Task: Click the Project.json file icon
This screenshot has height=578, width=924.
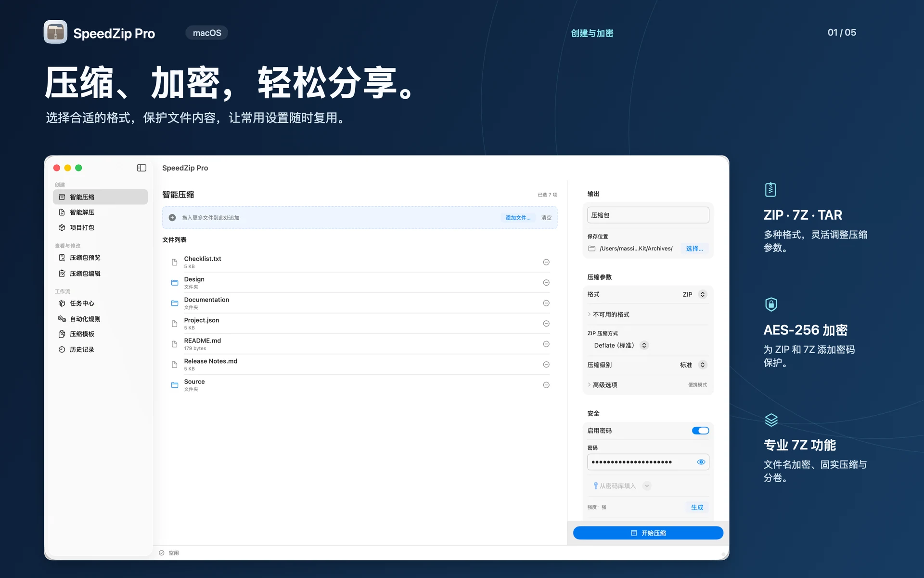Action: (175, 324)
